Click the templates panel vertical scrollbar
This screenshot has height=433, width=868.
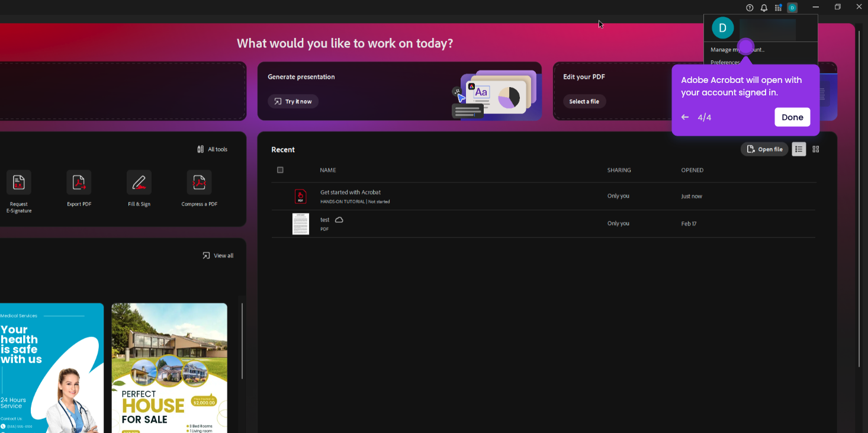(242, 341)
